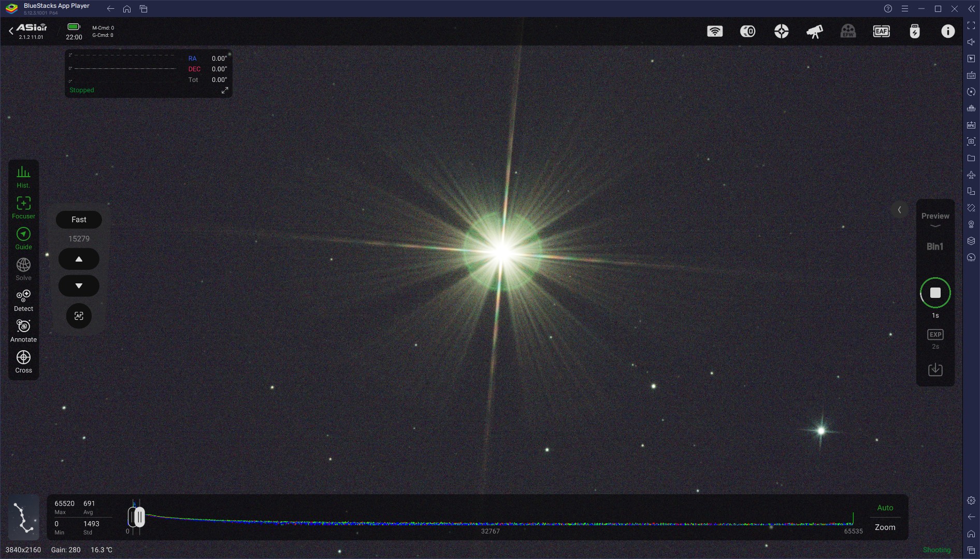Click the 1493 Std histogram value
Image resolution: width=980 pixels, height=559 pixels.
tap(91, 524)
